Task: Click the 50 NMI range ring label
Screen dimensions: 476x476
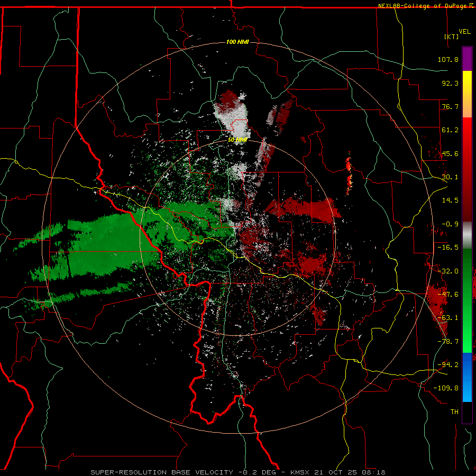Action: tap(237, 140)
